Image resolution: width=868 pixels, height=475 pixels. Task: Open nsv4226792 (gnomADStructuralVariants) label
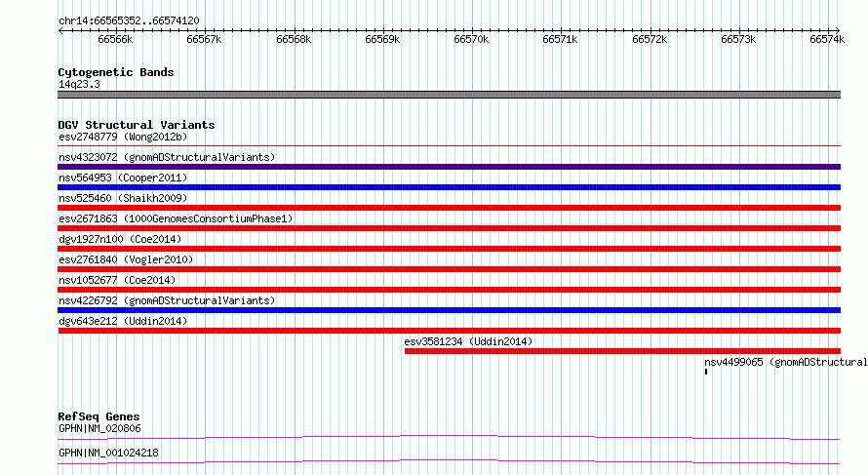click(167, 300)
